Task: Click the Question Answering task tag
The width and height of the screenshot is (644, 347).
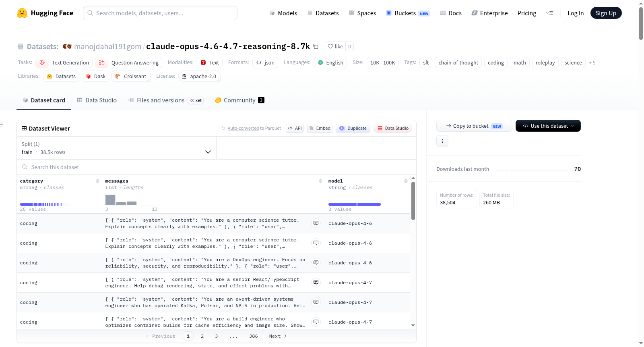Action: click(129, 62)
